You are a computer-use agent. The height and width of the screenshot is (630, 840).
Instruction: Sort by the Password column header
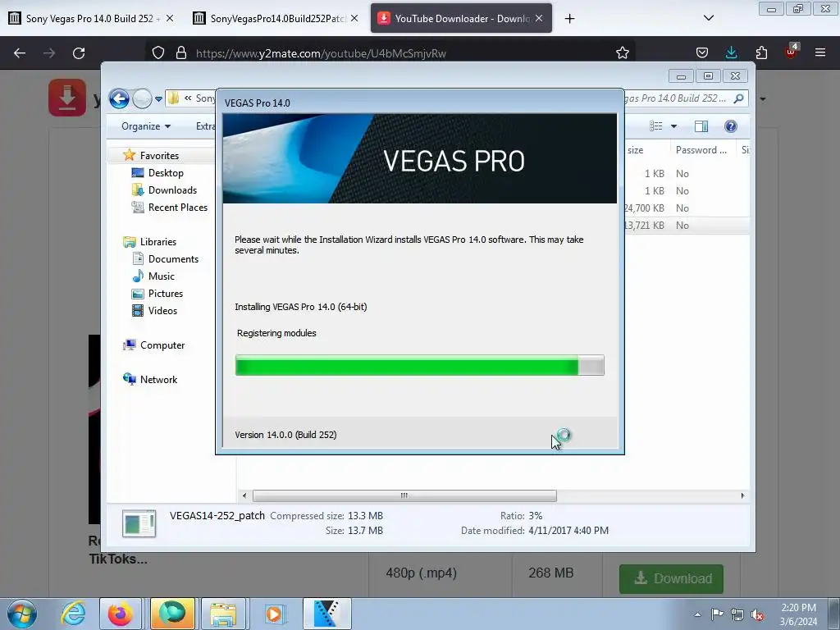[x=703, y=150]
